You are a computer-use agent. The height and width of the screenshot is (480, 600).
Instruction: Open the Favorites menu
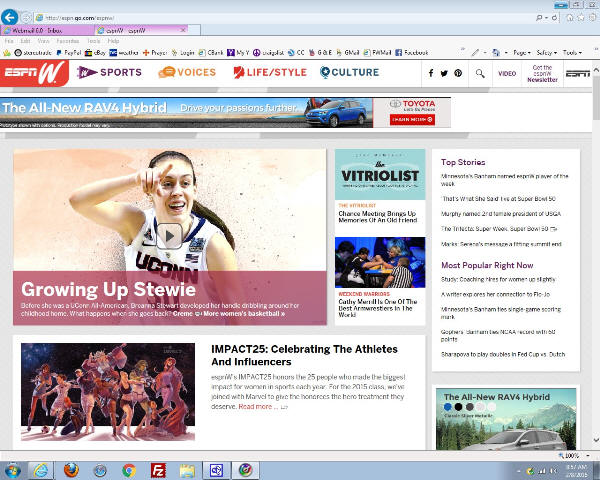67,41
